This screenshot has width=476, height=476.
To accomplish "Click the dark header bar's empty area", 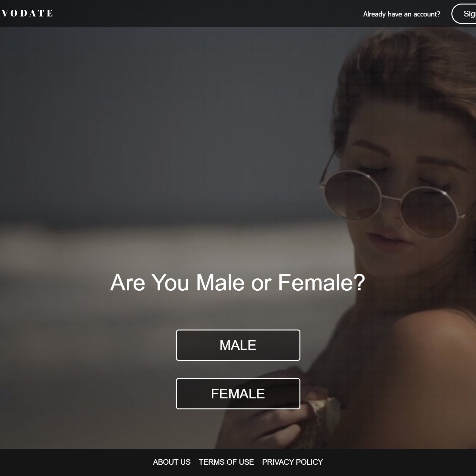I will click(x=207, y=14).
